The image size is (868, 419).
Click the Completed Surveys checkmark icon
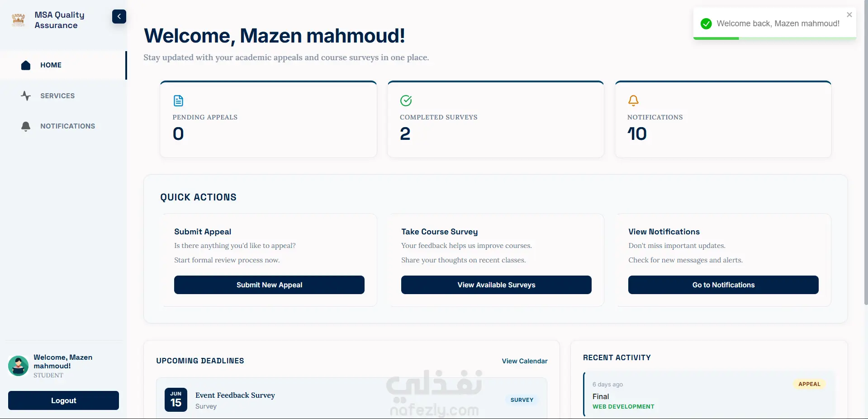(x=406, y=100)
